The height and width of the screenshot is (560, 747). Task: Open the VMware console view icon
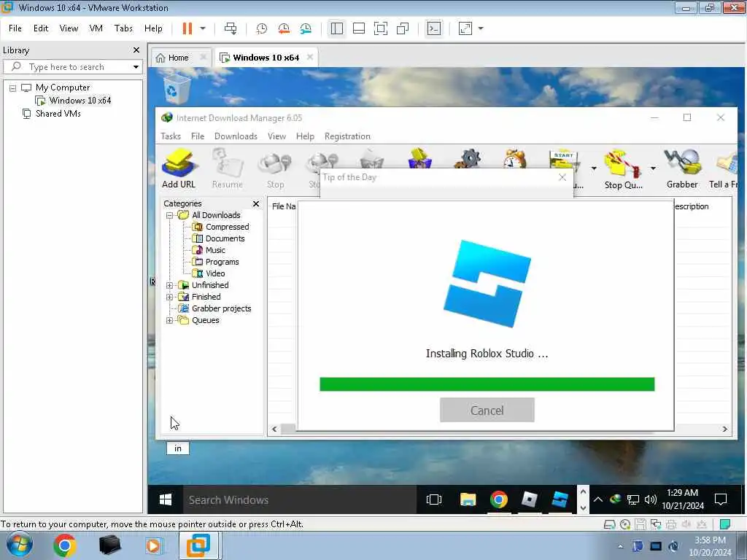pyautogui.click(x=434, y=28)
